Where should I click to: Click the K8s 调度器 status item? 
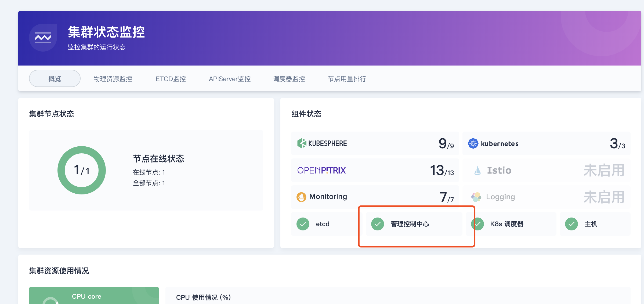pyautogui.click(x=506, y=224)
